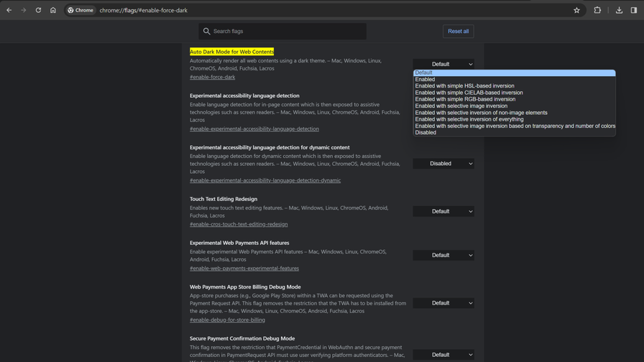Bookmark this page with the star icon

576,10
